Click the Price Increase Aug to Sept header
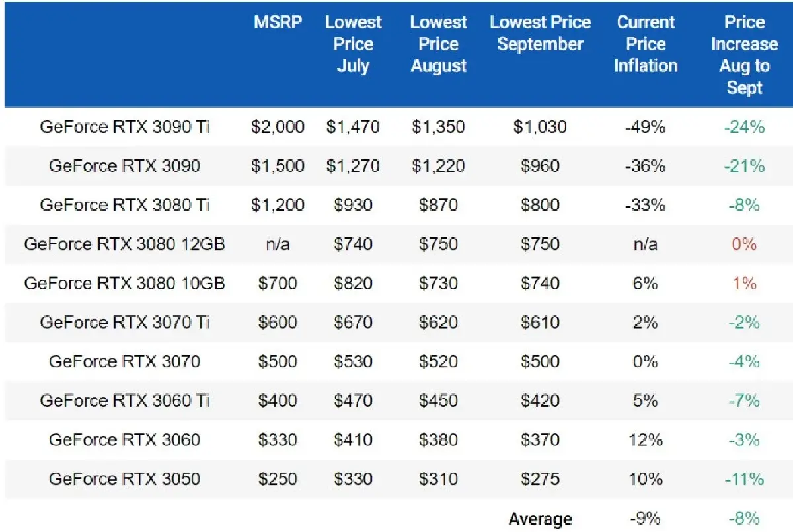This screenshot has height=532, width=793. tap(744, 55)
